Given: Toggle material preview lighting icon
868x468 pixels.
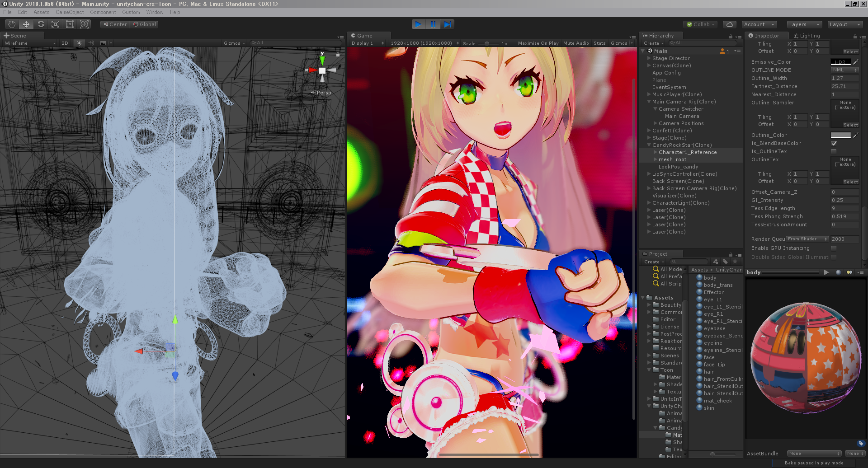Looking at the screenshot, I should [x=849, y=272].
